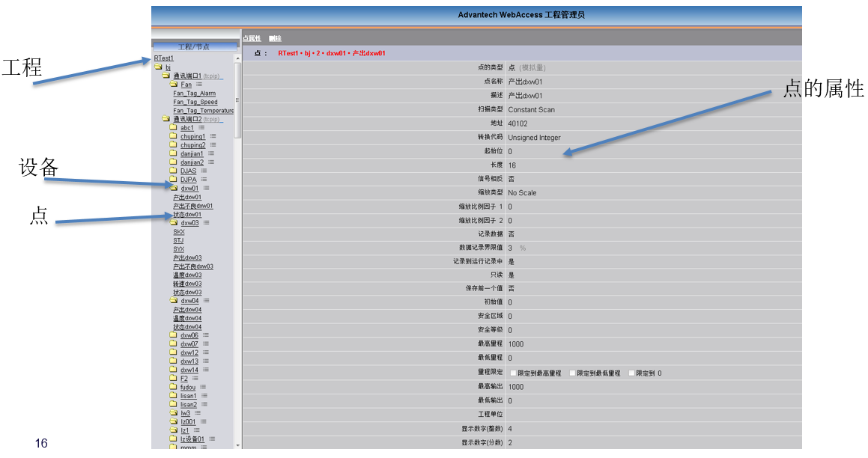The image size is (868, 458).
Task: Click the bj node folder icon
Action: tap(158, 67)
